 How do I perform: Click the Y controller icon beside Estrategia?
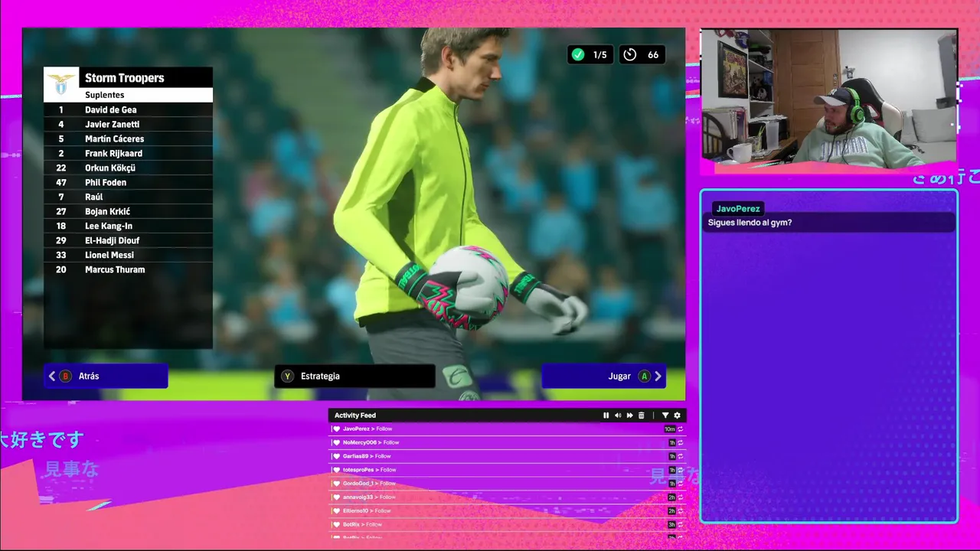(x=287, y=376)
